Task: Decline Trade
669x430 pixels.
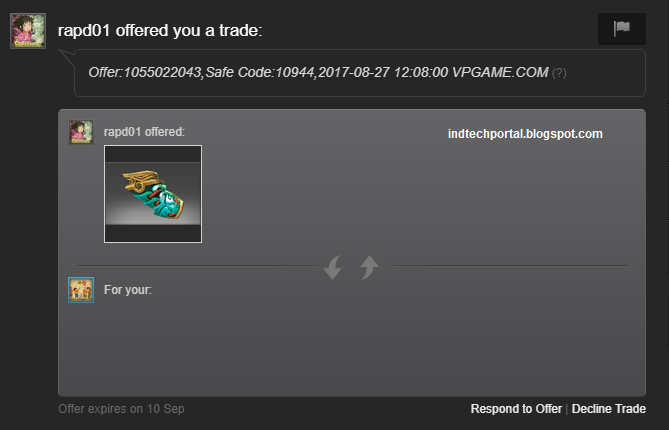Action: (x=608, y=409)
